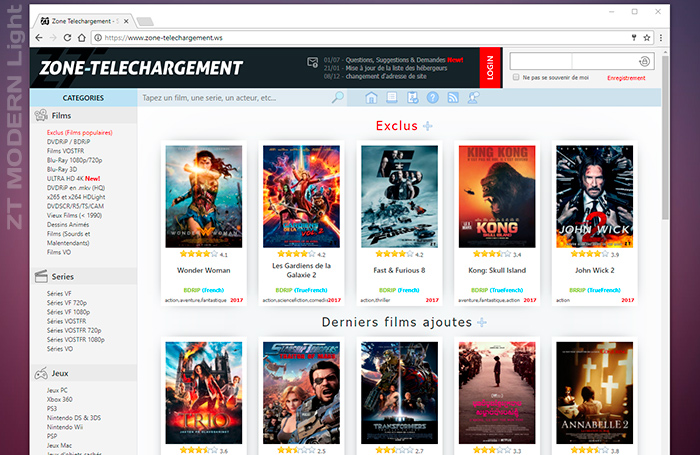
Task: Click the checklist document icon in the toolbar
Action: click(x=412, y=97)
